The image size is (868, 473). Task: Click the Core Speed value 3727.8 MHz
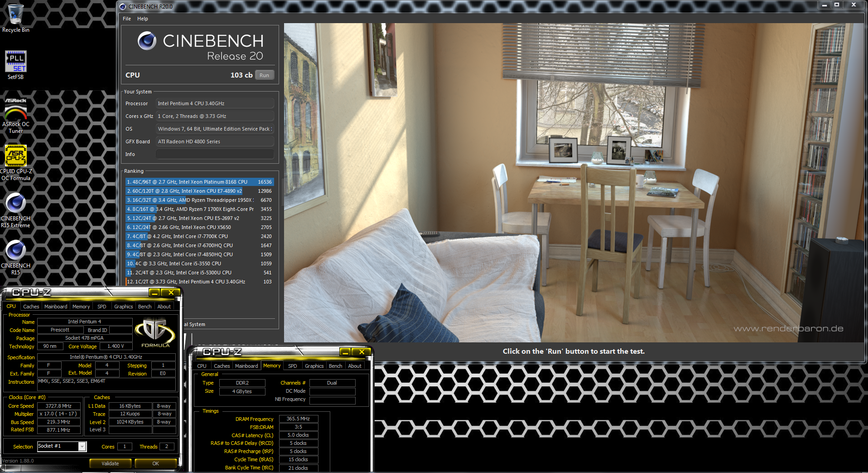point(58,406)
